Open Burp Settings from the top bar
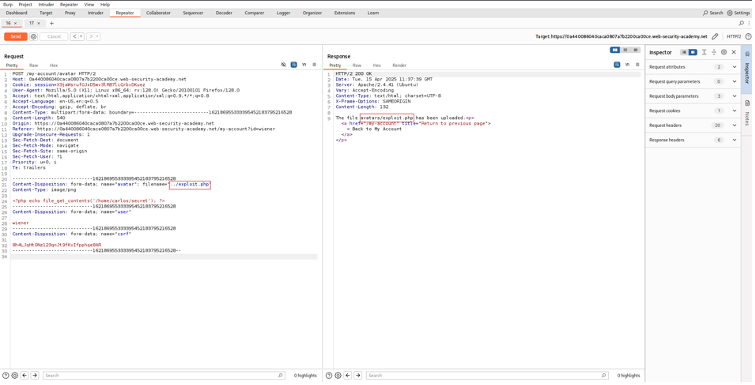Screen dimensions: 755x385 [x=738, y=13]
